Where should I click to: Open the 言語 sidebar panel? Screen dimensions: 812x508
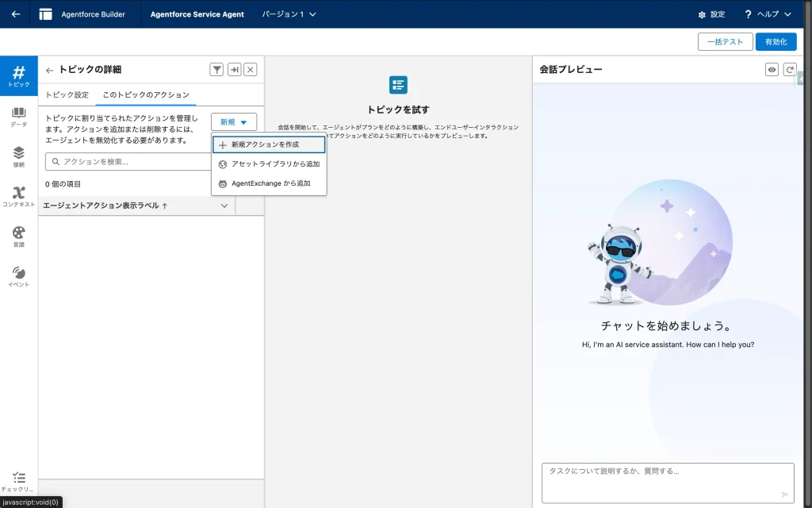coord(18,236)
